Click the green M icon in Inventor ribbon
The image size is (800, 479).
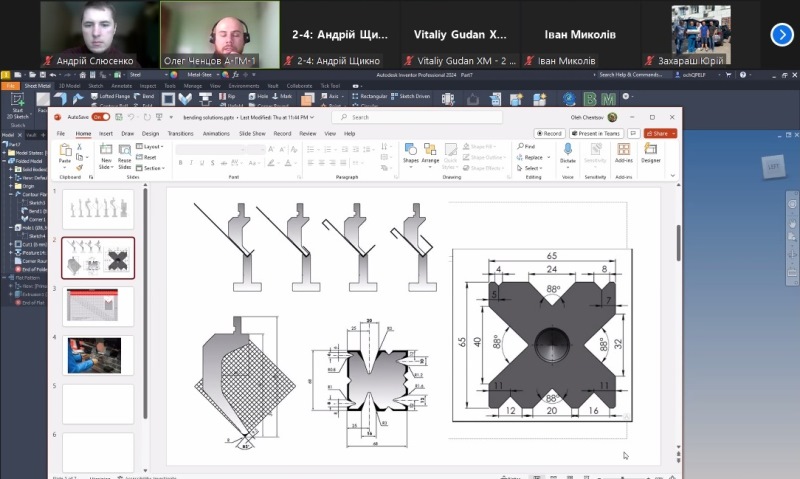click(608, 99)
